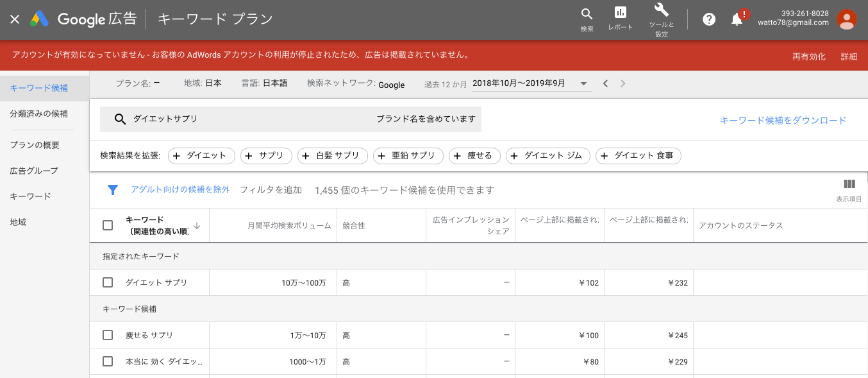Open プランの概要 in sidebar
This screenshot has height=378, width=868.
[x=35, y=145]
